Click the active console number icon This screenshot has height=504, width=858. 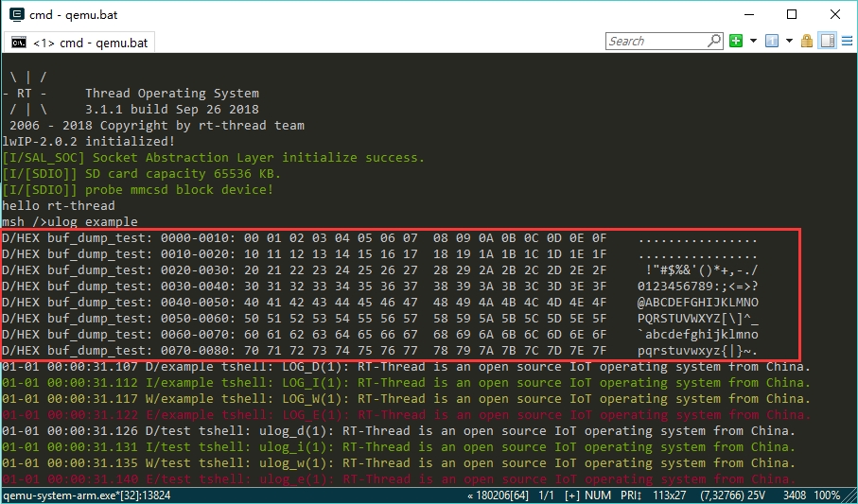[x=772, y=41]
